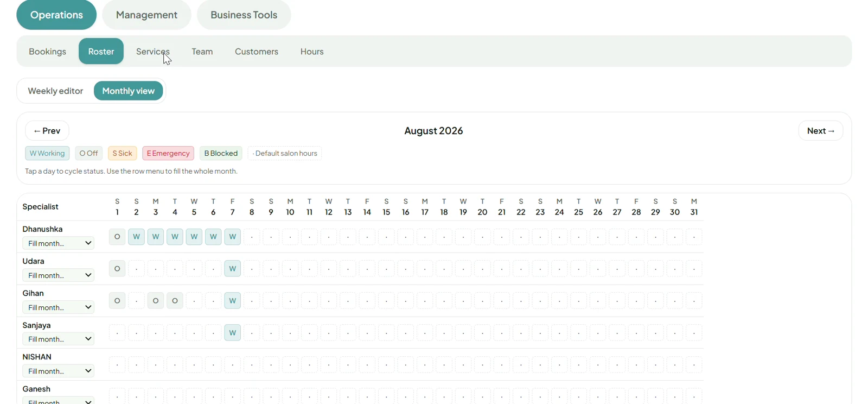Viewport: 868px width, 404px height.
Task: Cycle Gihan's Working cell on August 7
Action: 233,301
